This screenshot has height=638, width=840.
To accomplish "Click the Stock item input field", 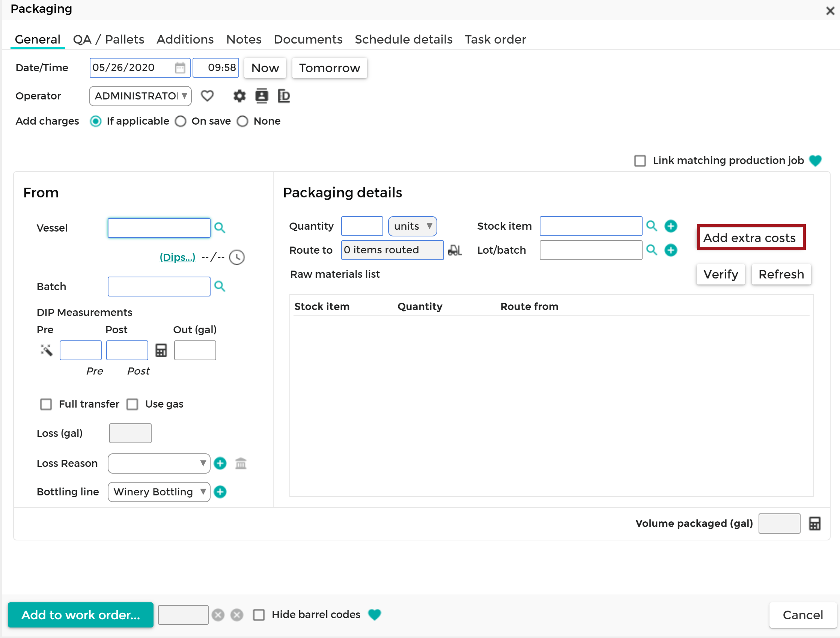I will [591, 226].
